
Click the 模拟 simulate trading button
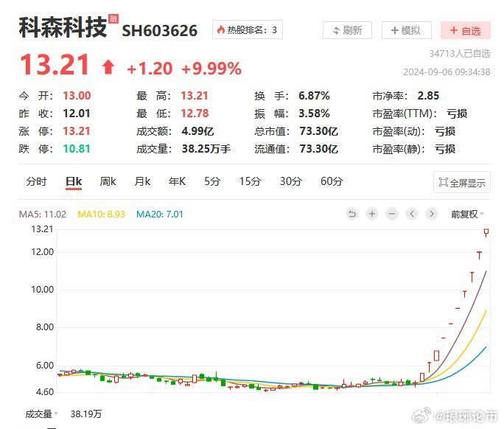tap(406, 30)
